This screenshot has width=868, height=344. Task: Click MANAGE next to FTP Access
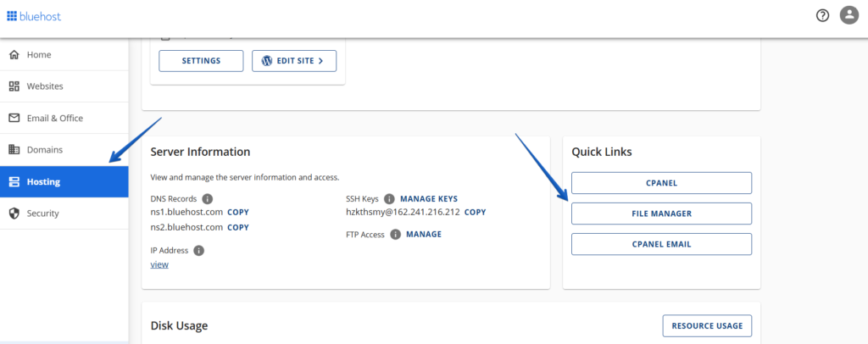click(424, 234)
